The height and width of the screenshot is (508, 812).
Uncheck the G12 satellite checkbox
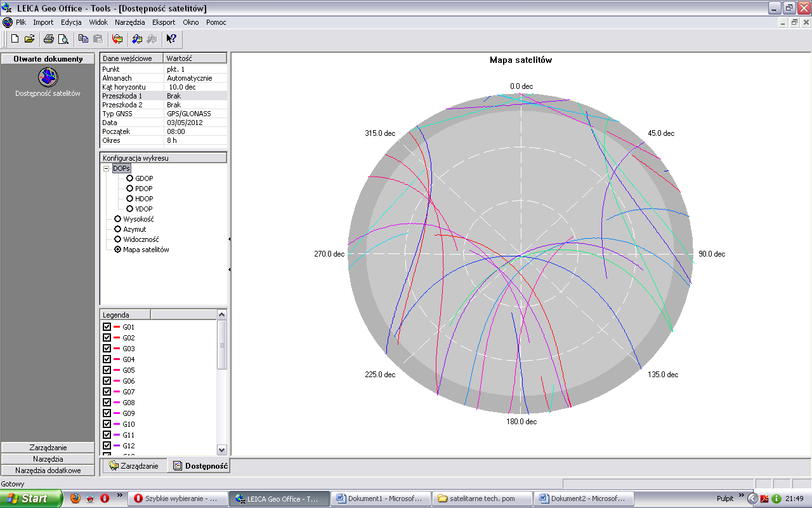(107, 446)
